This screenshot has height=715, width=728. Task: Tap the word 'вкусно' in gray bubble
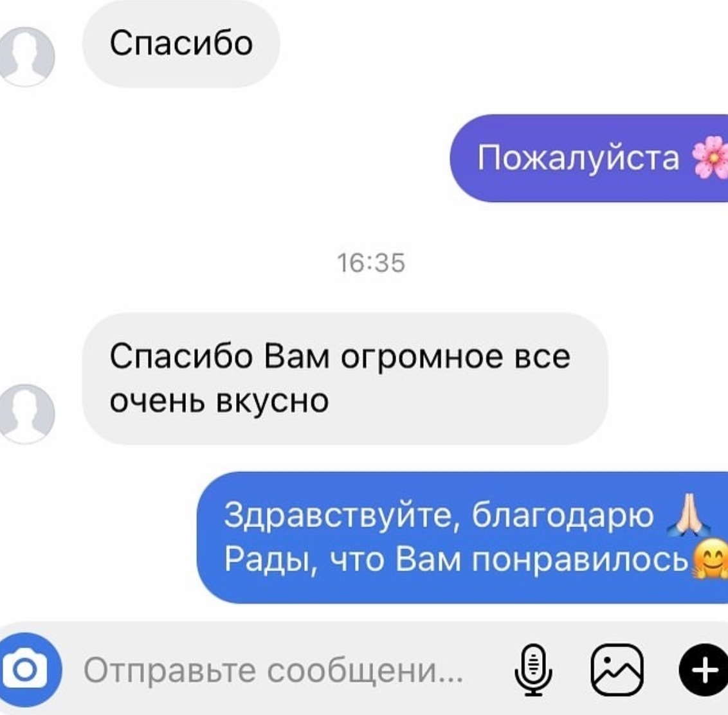coord(273,401)
